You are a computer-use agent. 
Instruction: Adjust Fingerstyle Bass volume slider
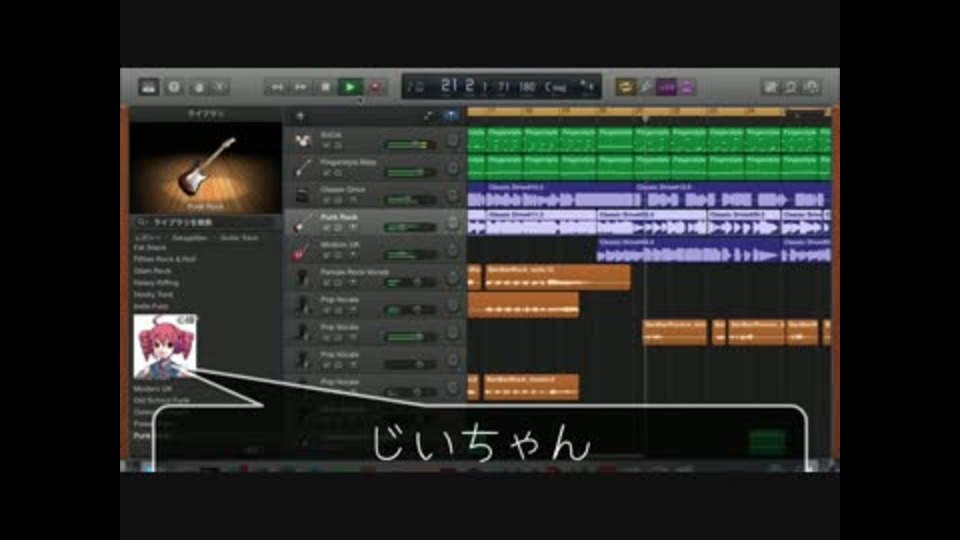[x=410, y=172]
